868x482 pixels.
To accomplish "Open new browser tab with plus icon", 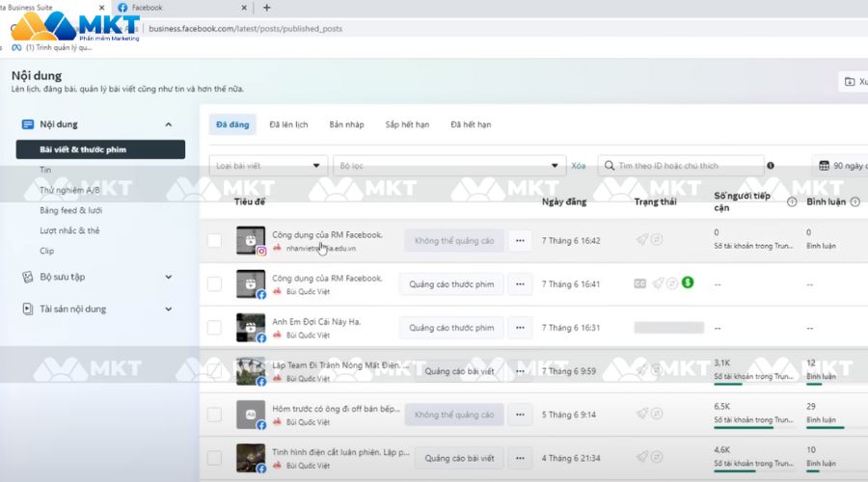I will (x=266, y=8).
